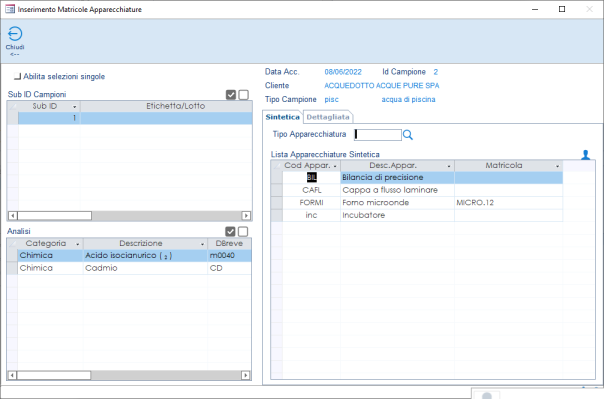604x399 pixels.
Task: Open the Categoria column filter dropdown
Action: (x=77, y=244)
